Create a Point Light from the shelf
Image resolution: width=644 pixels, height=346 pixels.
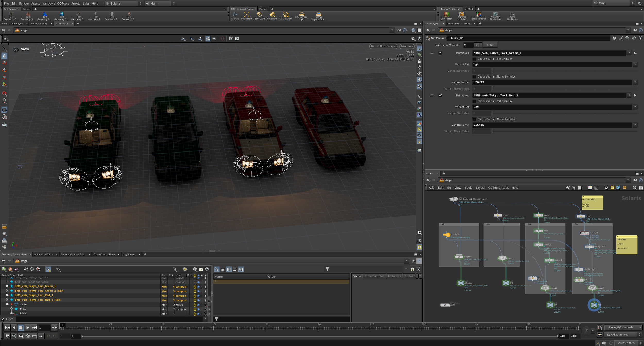(x=247, y=16)
